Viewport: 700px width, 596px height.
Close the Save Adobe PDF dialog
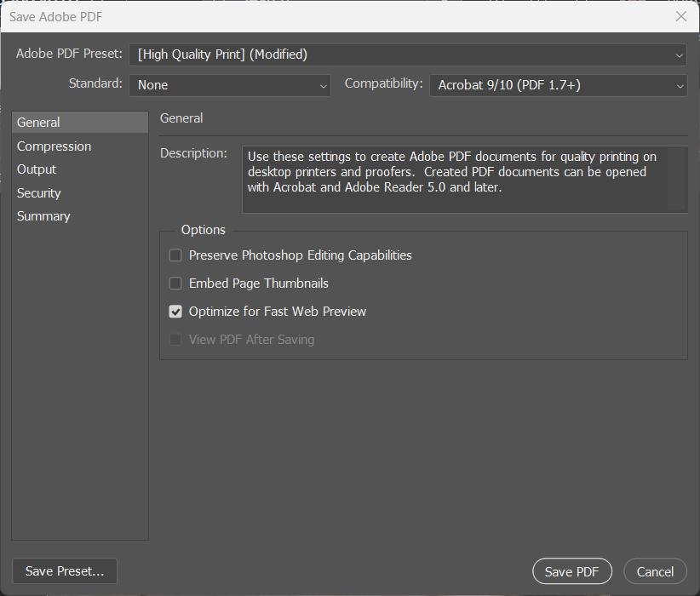pyautogui.click(x=680, y=16)
